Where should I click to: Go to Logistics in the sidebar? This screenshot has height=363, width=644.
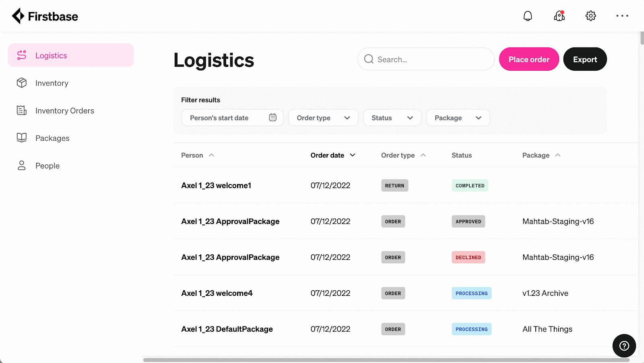click(x=71, y=55)
